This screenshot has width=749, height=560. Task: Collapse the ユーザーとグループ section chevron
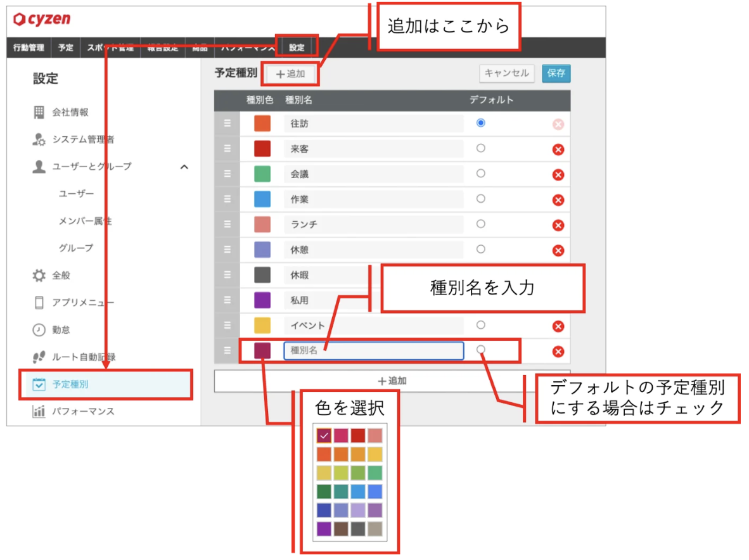tap(184, 167)
